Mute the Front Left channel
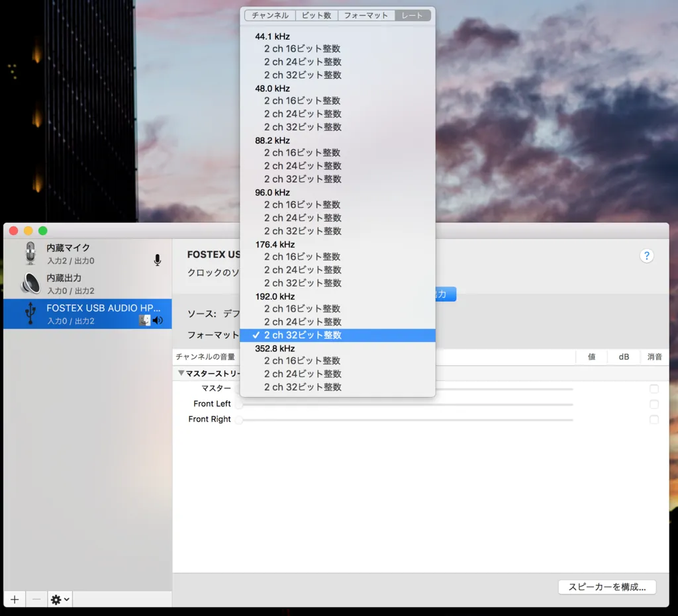The image size is (678, 616). click(x=654, y=404)
